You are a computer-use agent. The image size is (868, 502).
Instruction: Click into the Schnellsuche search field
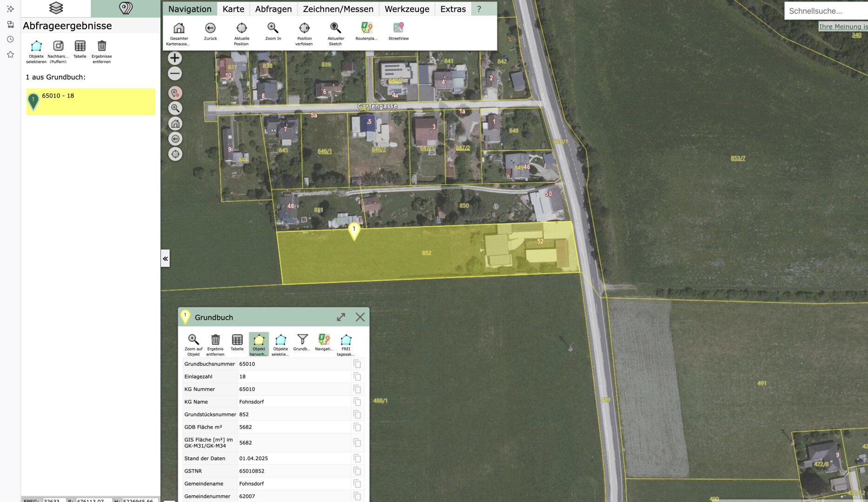tap(825, 11)
